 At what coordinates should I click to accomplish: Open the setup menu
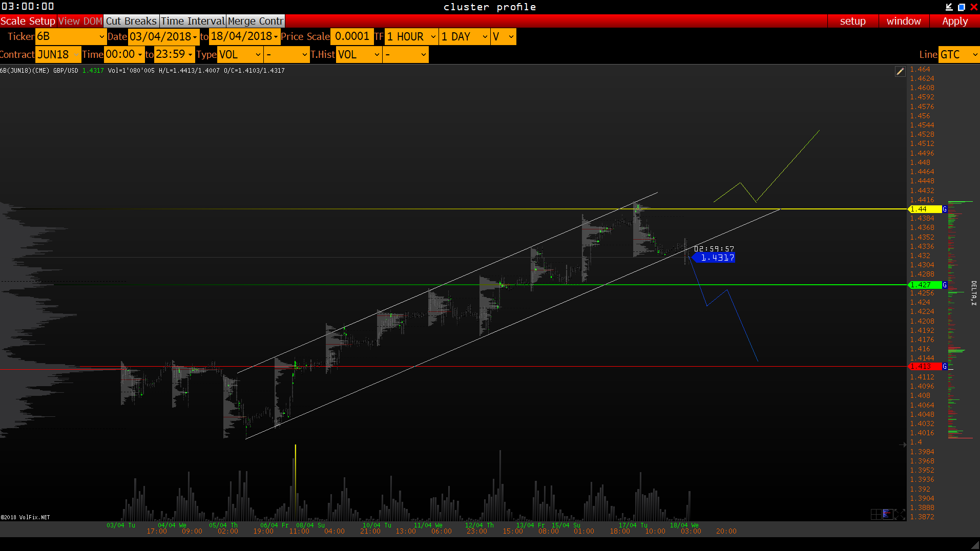click(x=852, y=21)
